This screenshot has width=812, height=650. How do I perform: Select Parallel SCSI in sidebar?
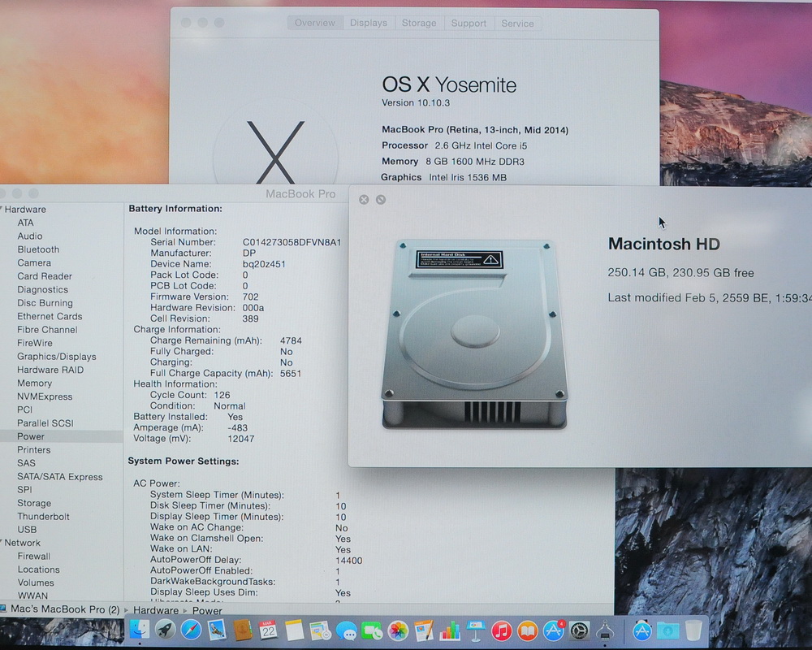click(45, 423)
